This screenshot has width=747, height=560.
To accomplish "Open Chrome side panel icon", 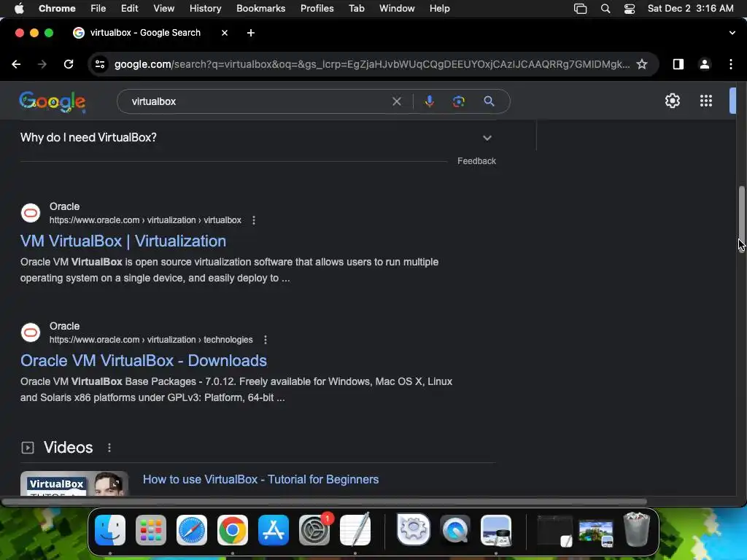I will point(678,64).
